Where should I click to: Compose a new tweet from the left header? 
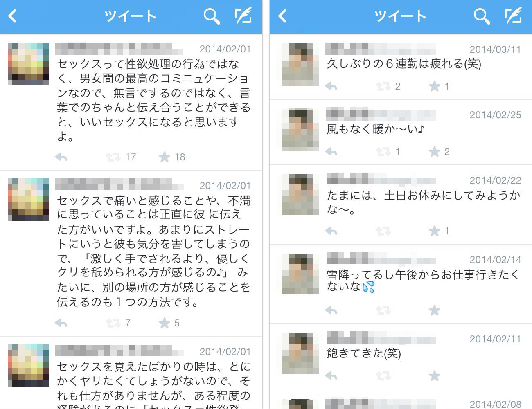pos(243,16)
